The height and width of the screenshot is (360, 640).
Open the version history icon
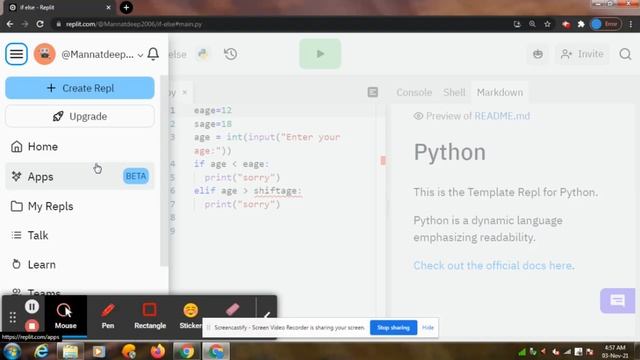click(x=231, y=54)
